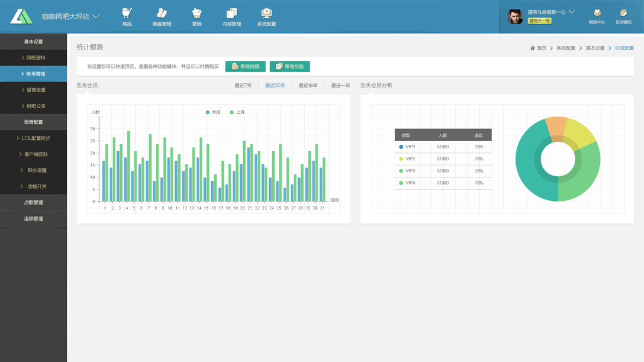Click the 丢失会员分析 panel heading

coord(376,85)
